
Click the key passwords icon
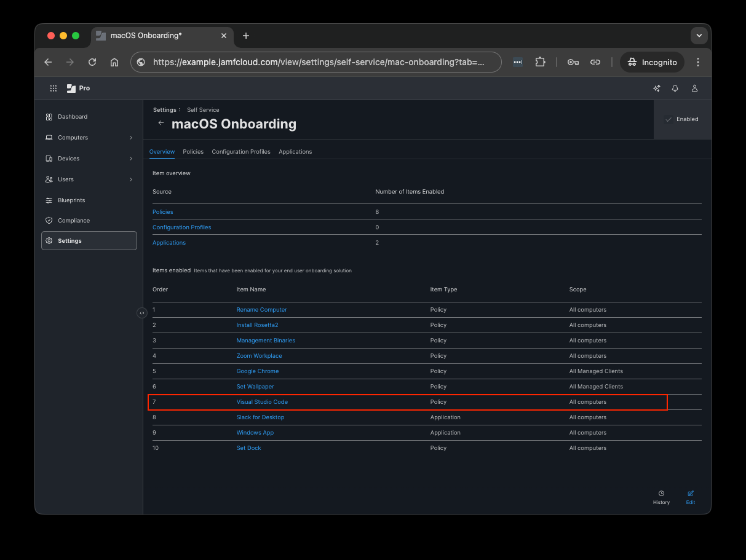(x=573, y=62)
